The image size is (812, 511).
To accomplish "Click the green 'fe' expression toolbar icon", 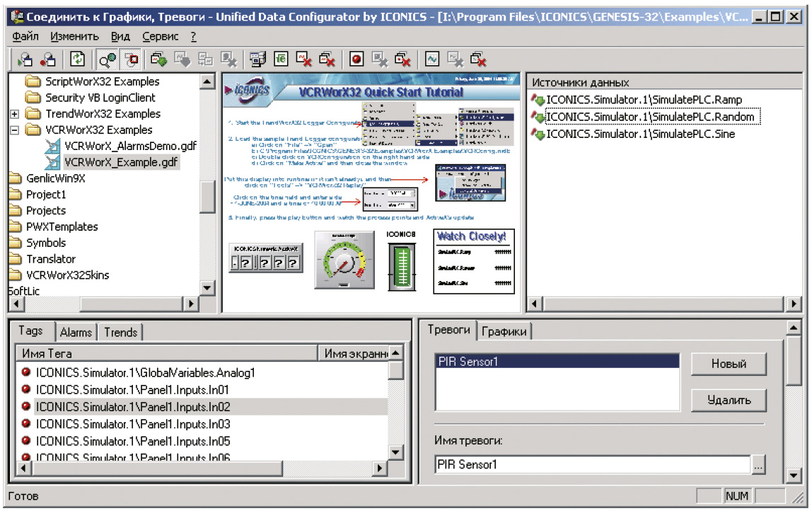I will [281, 59].
